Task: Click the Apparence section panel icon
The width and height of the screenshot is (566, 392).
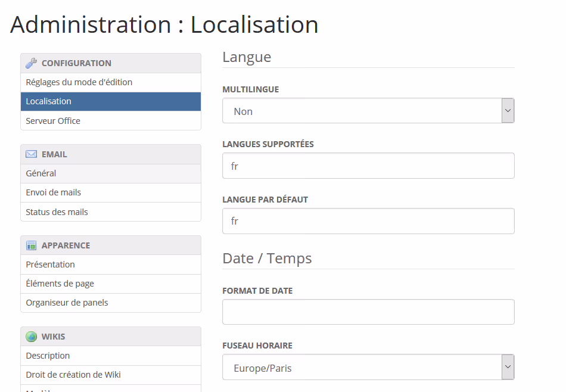Action: [x=32, y=245]
